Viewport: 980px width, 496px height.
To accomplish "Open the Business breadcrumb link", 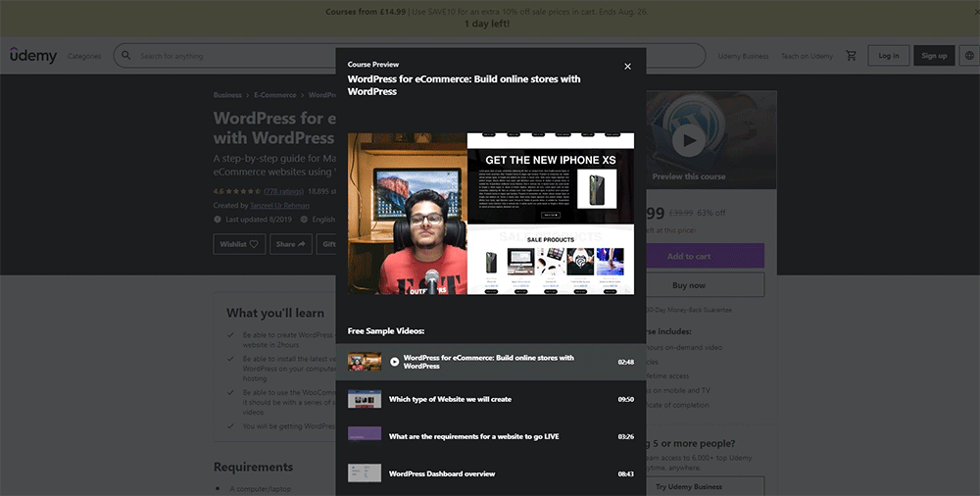I will point(227,95).
